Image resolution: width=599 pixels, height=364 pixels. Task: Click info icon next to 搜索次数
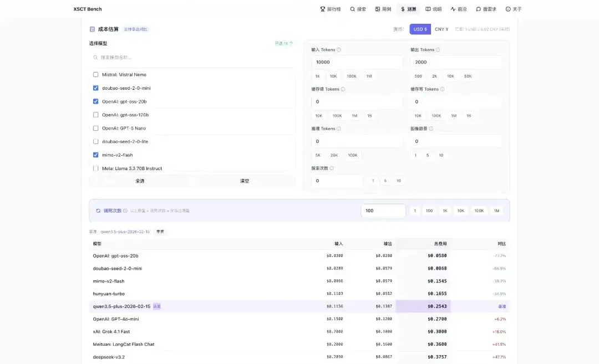pos(332,168)
